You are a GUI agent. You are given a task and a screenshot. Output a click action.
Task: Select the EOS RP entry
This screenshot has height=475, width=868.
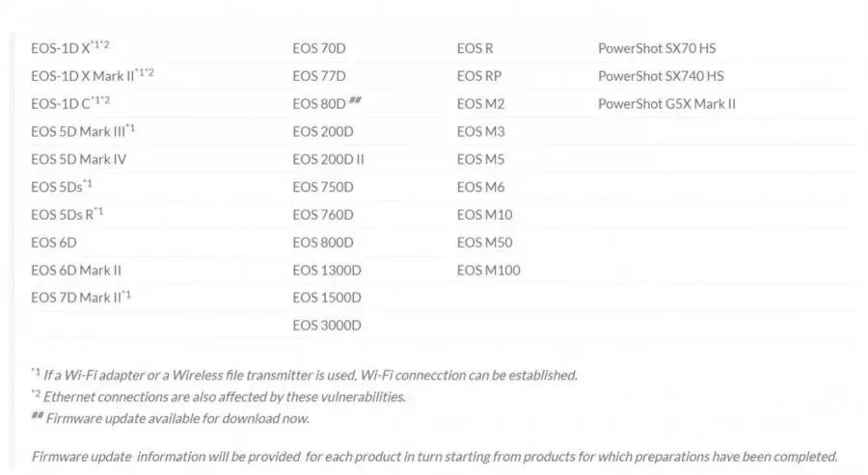pos(478,76)
